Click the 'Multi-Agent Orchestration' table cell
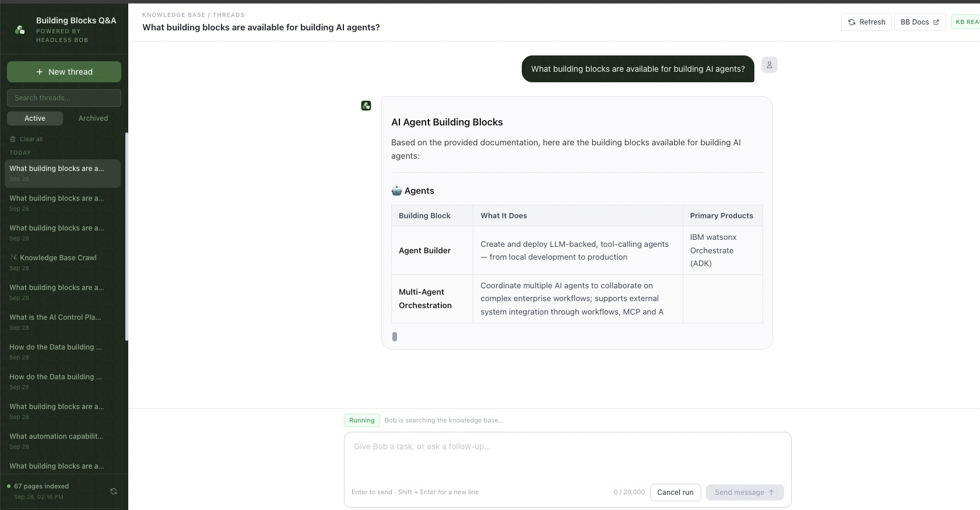The width and height of the screenshot is (980, 510). (432, 299)
